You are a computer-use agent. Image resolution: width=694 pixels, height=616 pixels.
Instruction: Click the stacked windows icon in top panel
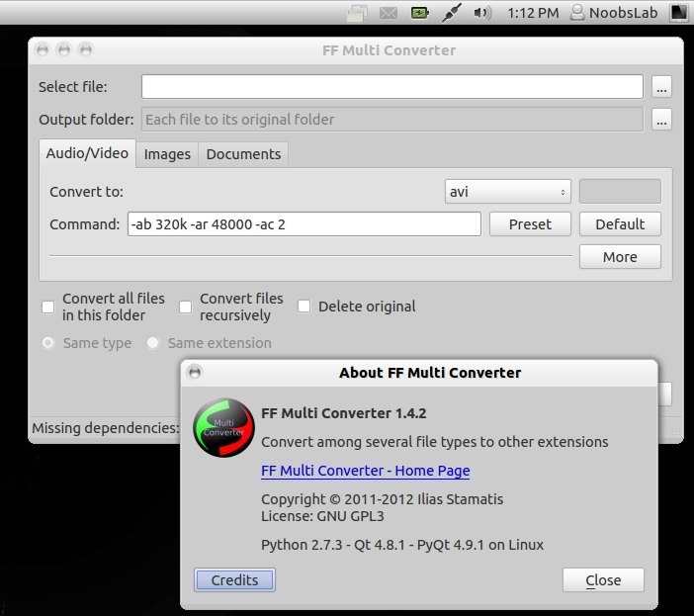point(357,13)
